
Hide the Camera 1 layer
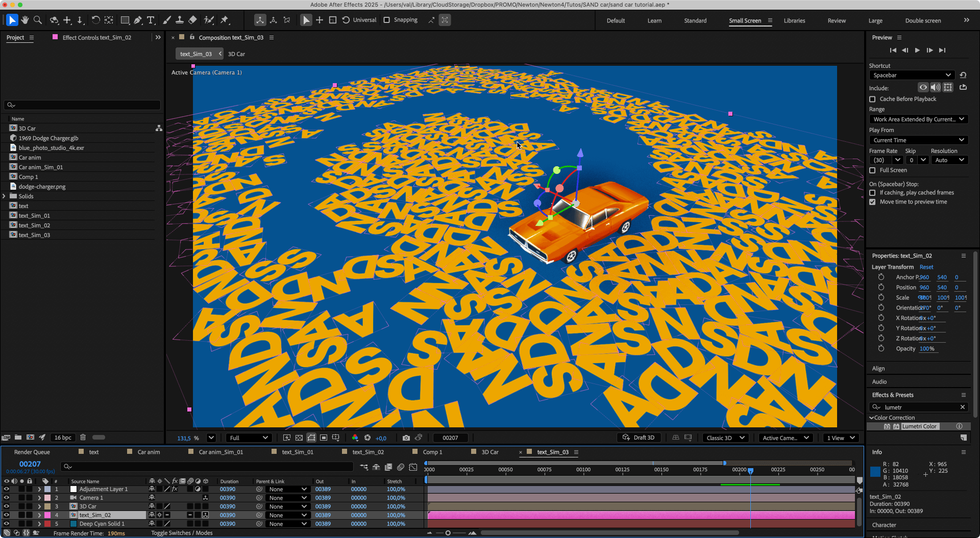pos(7,498)
